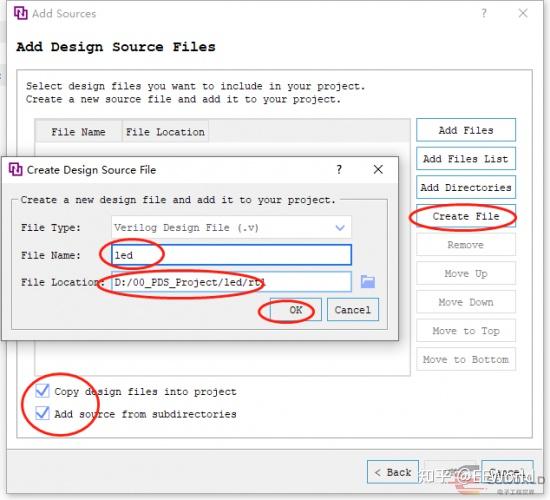The height and width of the screenshot is (500, 550).
Task: Cancel the Create Design Source File dialog
Action: pos(353,310)
